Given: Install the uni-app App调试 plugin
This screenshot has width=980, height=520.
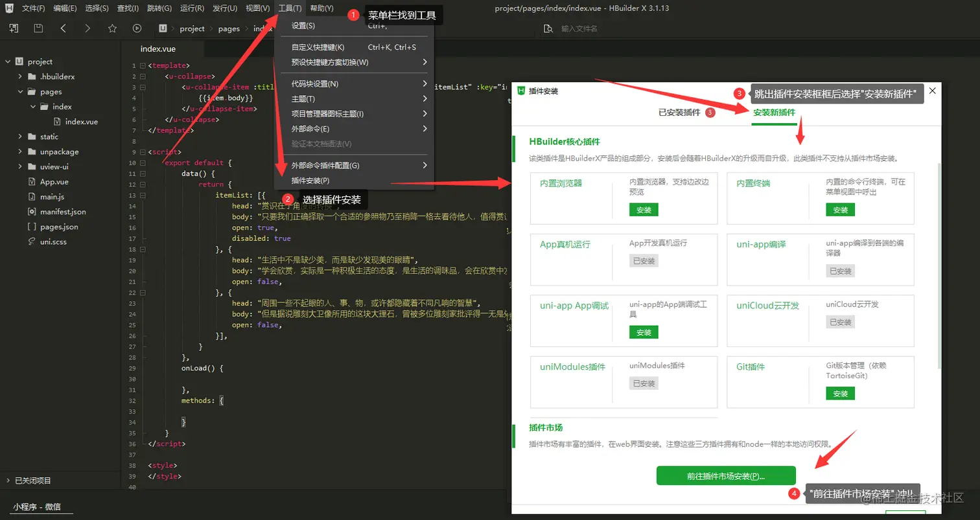Looking at the screenshot, I should (x=644, y=332).
